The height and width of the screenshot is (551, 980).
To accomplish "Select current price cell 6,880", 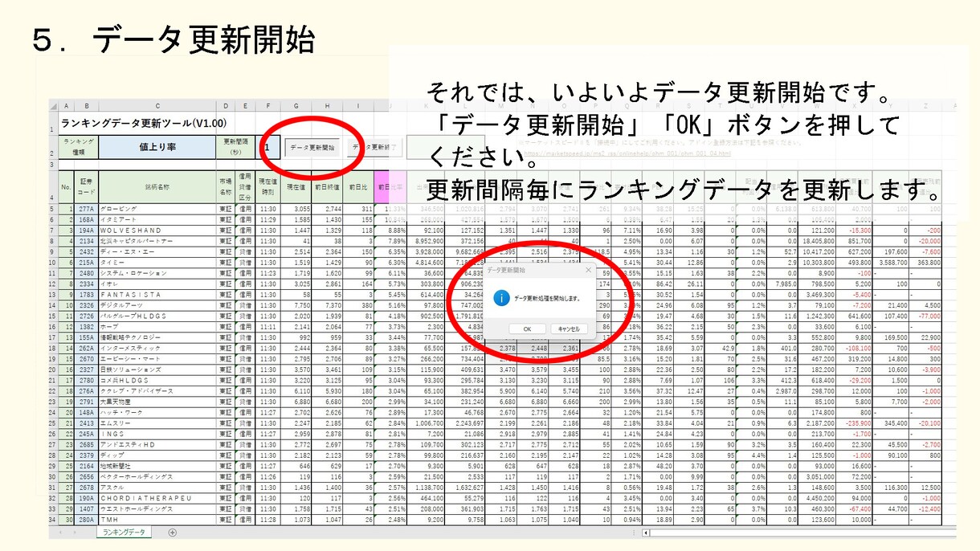I will pos(296,401).
